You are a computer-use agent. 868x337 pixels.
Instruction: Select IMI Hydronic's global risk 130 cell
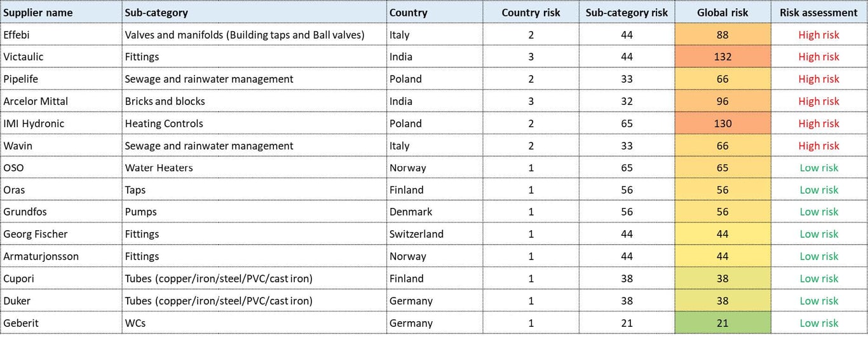(722, 123)
